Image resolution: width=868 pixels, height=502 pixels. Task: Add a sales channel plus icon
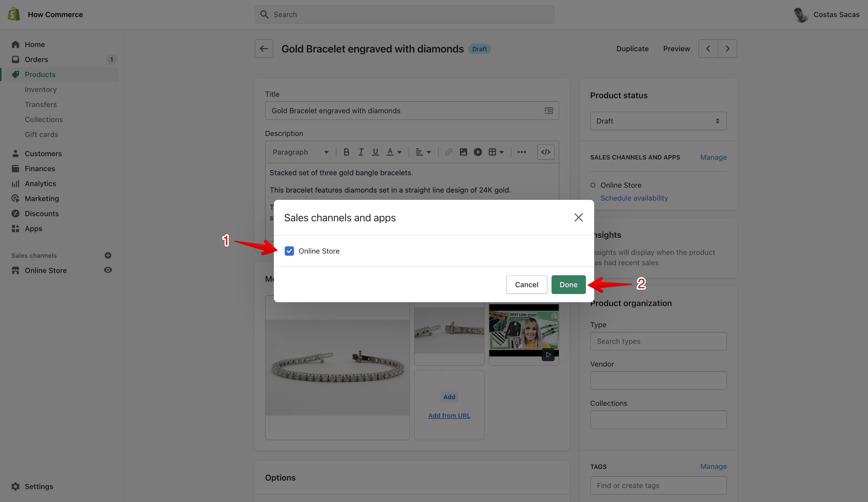(108, 255)
